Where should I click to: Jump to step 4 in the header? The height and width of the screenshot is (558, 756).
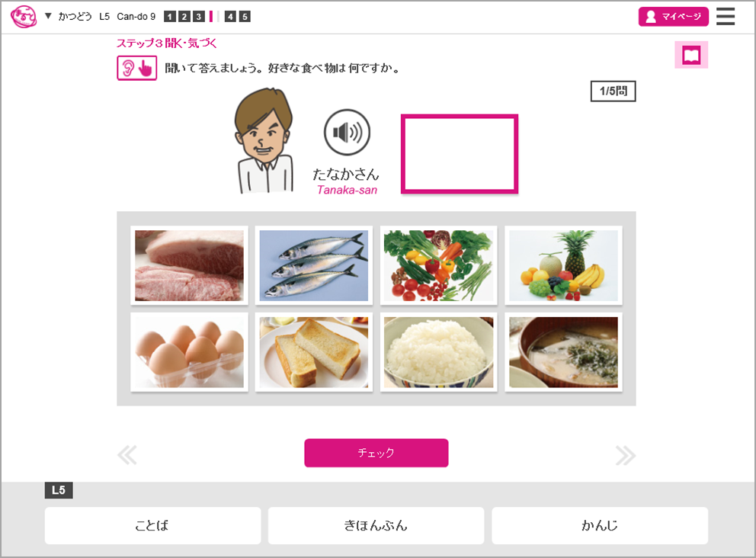tap(230, 17)
